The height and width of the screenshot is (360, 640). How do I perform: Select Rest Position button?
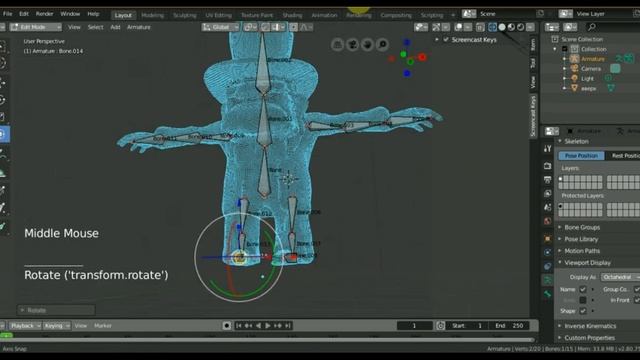tap(622, 156)
